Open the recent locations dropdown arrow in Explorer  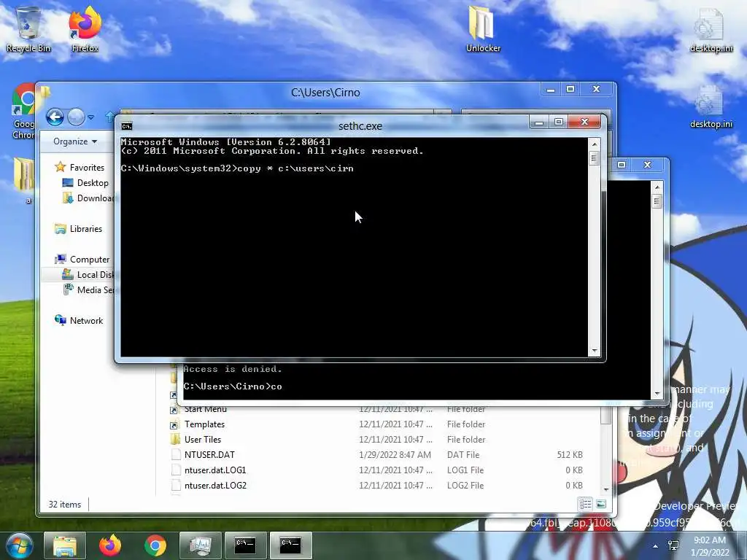91,117
